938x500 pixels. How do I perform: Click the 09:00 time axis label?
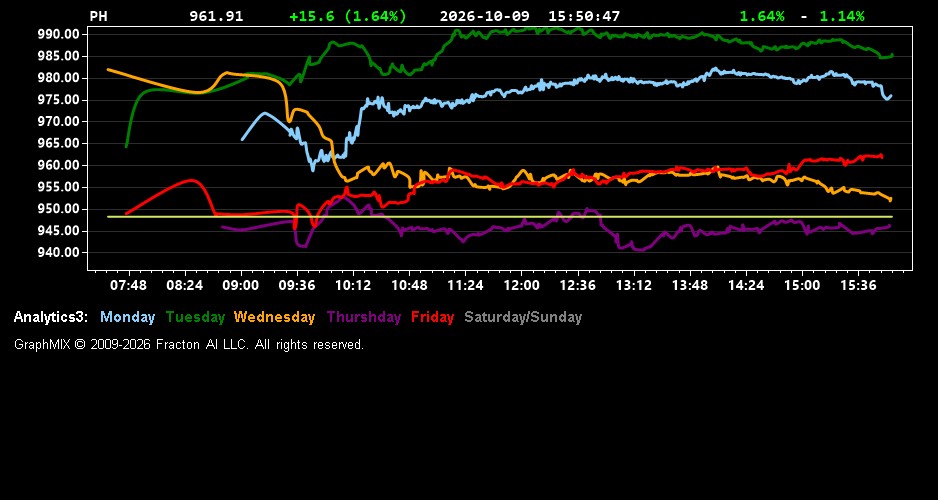240,286
